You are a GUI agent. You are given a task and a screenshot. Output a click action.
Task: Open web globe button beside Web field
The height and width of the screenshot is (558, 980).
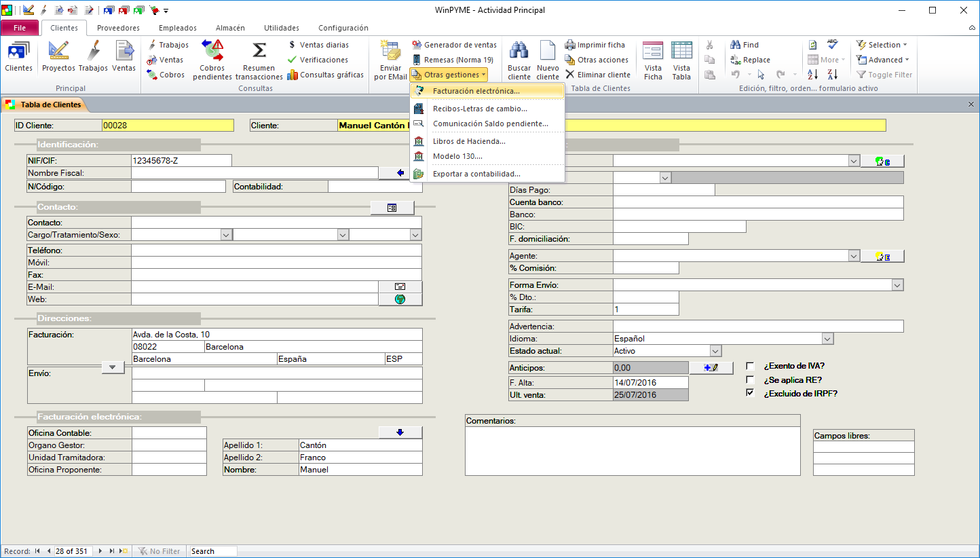click(400, 299)
